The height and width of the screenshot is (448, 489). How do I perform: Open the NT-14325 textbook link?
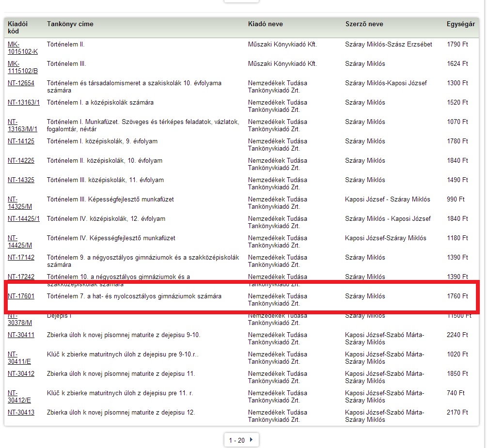(21, 180)
